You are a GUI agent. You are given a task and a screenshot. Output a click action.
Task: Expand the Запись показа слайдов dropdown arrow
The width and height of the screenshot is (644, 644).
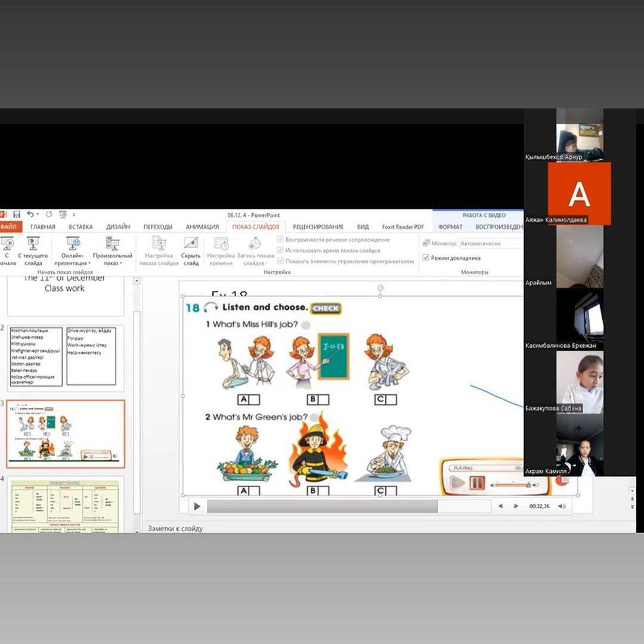coord(267,264)
